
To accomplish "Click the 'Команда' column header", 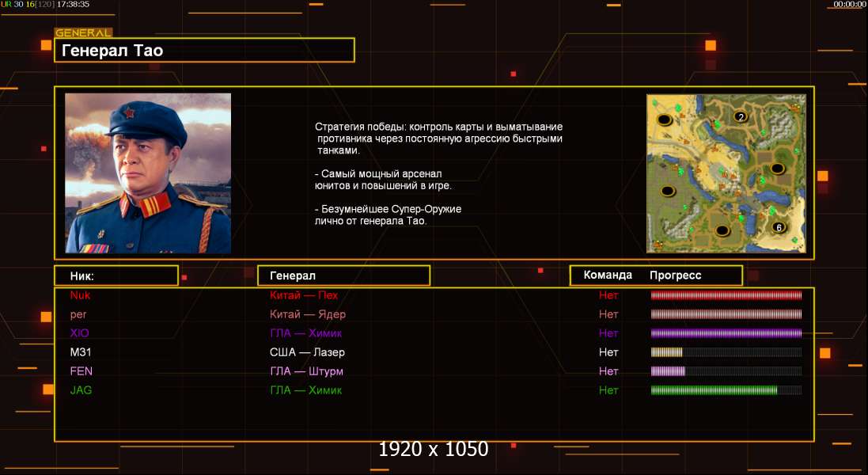I will 608,275.
